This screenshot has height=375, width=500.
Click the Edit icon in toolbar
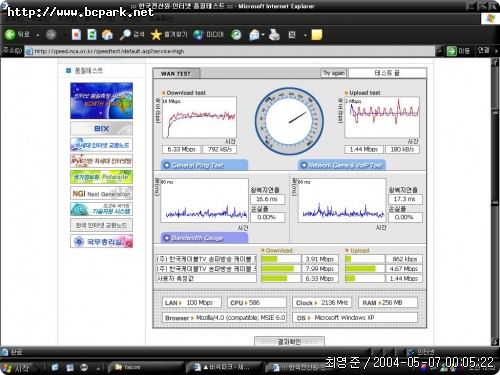click(292, 34)
